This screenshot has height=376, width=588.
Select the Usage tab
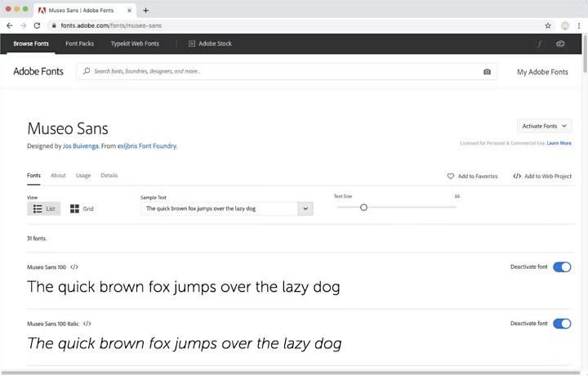[83, 175]
